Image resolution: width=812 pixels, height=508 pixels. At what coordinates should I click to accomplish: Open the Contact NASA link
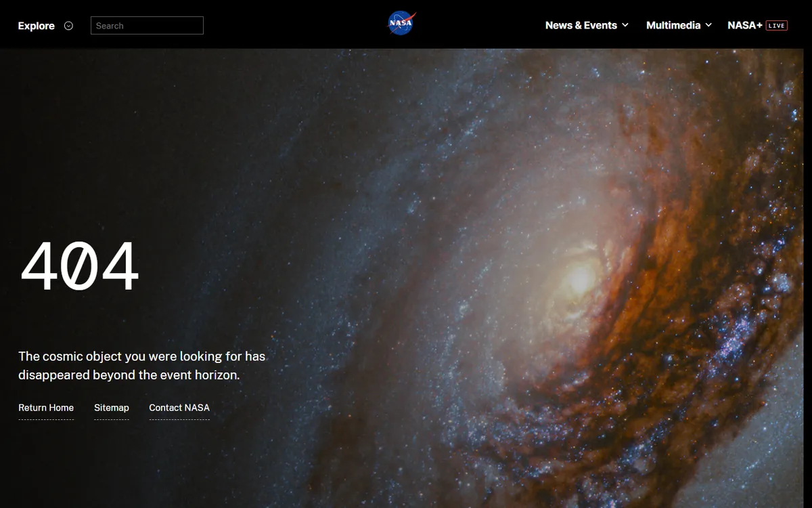pos(179,408)
